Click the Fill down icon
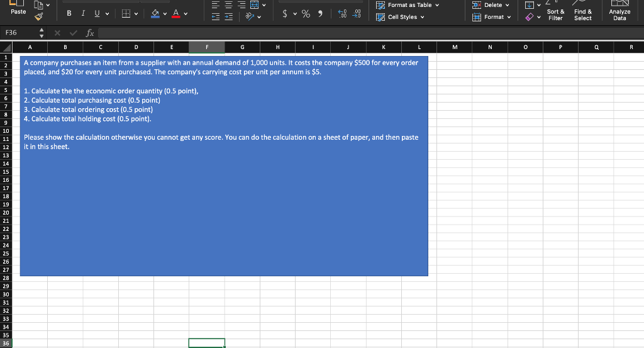644x348 pixels. pyautogui.click(x=530, y=5)
